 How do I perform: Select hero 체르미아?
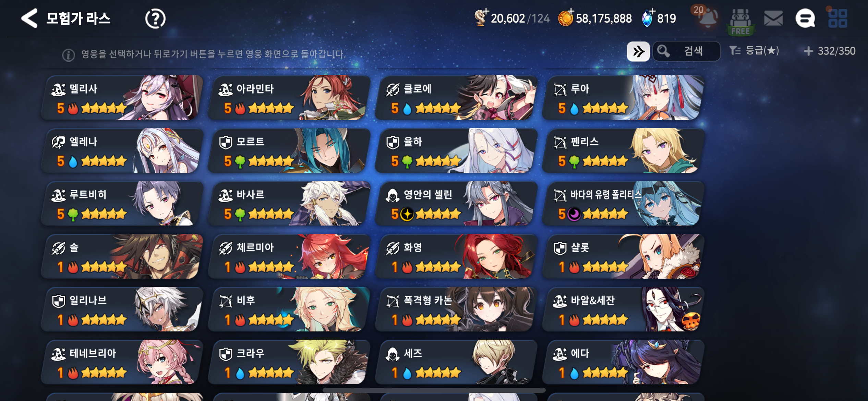tap(289, 256)
